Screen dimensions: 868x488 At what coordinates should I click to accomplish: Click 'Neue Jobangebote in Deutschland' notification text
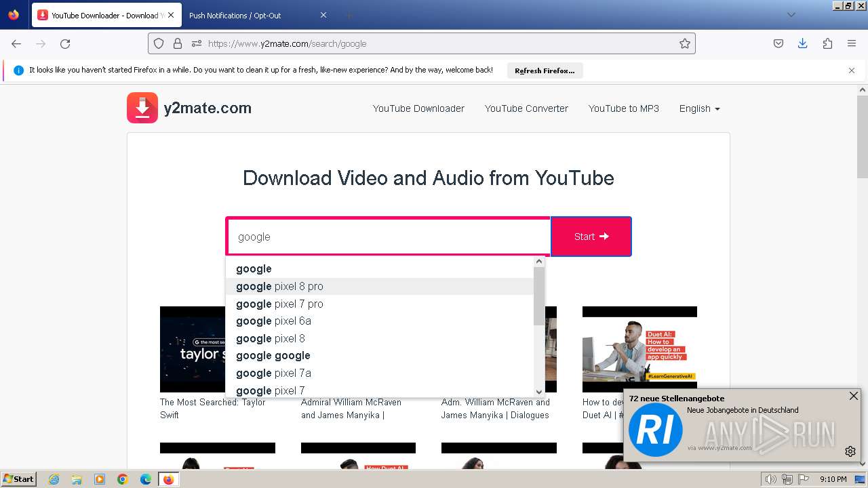click(743, 410)
